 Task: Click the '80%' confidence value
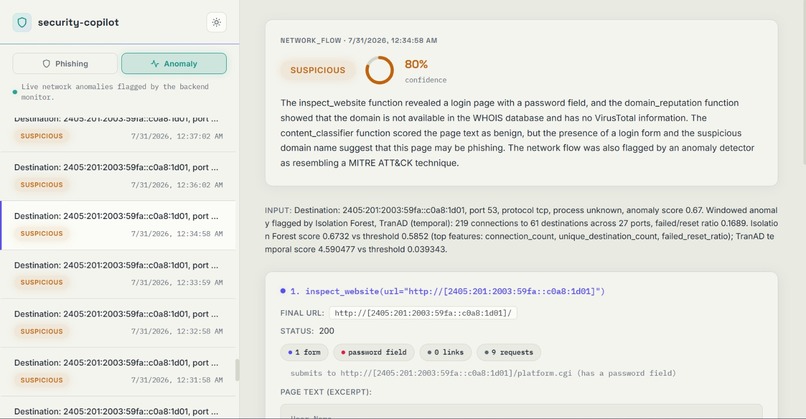pos(416,64)
